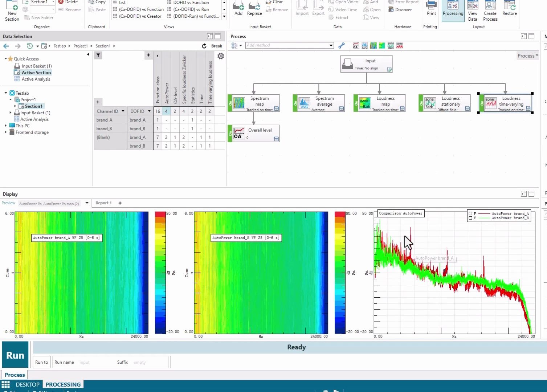Click the Run name input field

pyautogui.click(x=95, y=362)
